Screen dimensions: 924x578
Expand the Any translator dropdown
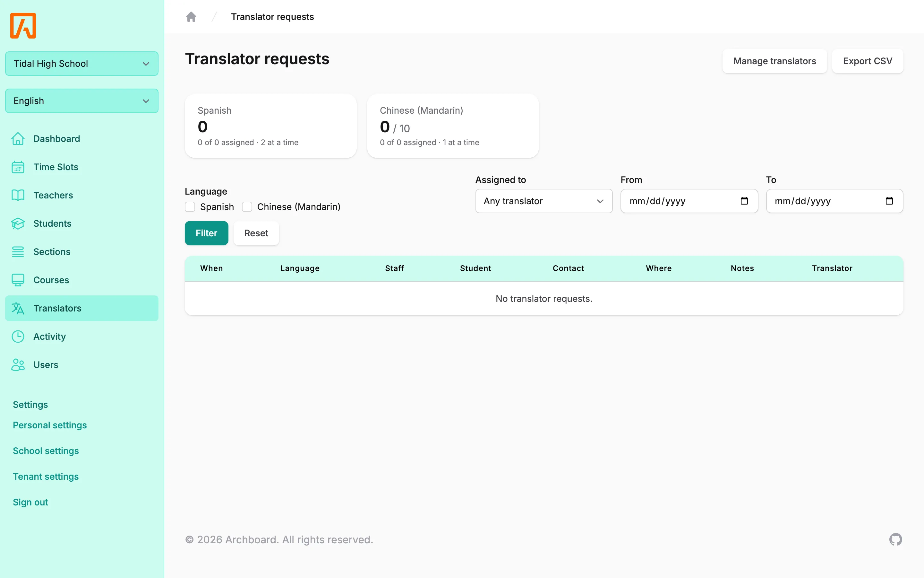tap(544, 201)
